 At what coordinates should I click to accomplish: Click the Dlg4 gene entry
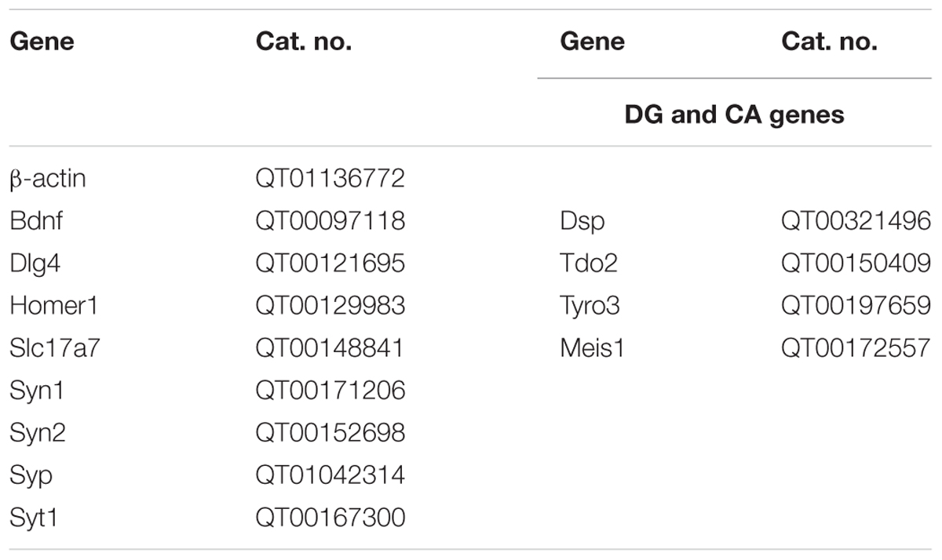(35, 264)
